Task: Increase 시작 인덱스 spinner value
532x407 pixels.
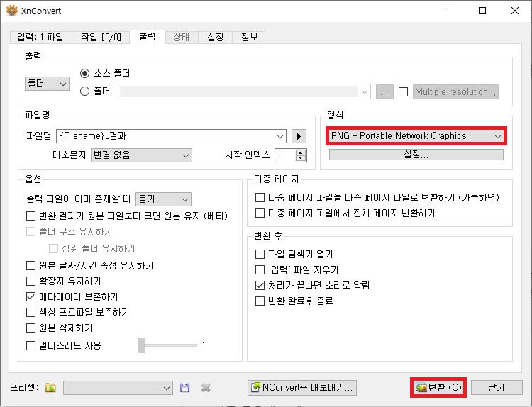Action: (300, 152)
